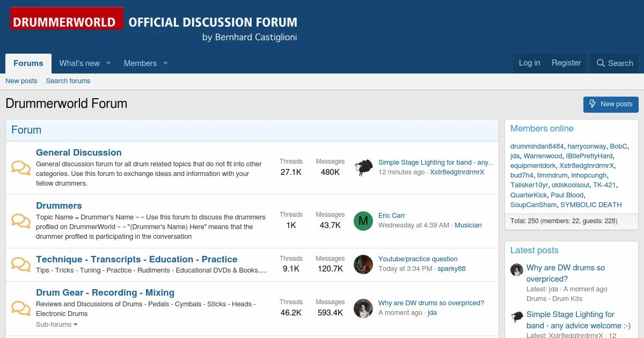644x338 pixels.
Task: Click member Talisker10yr in Members online
Action: point(529,185)
